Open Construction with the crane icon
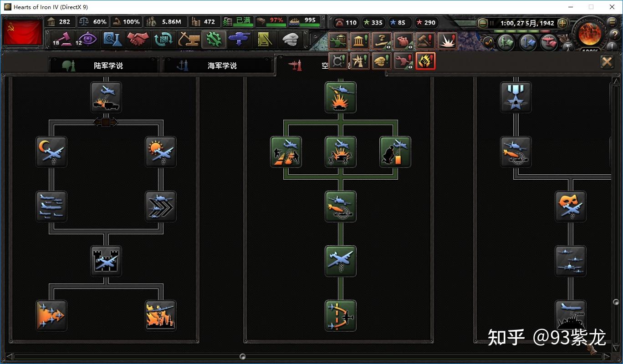Viewport: 623px width, 364px height. [x=189, y=40]
